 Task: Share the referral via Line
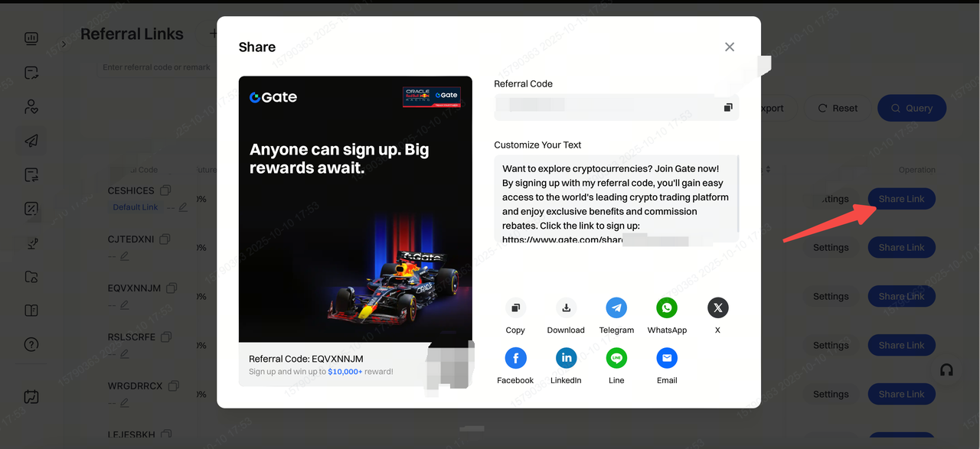point(616,357)
